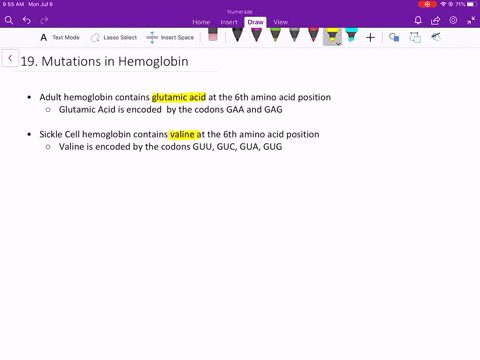480x360 pixels.
Task: Switch to the Home tab
Action: [x=201, y=22]
